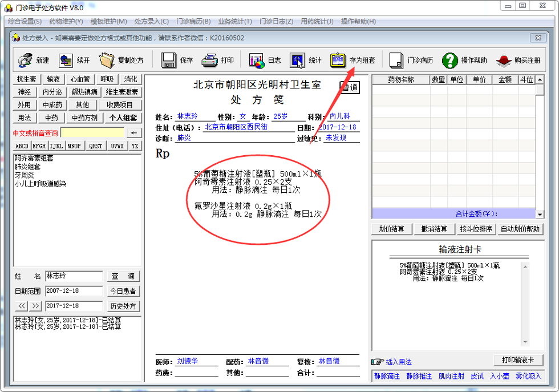The width and height of the screenshot is (559, 392).
Task: Open the 日志 log icon
Action: tap(257, 60)
